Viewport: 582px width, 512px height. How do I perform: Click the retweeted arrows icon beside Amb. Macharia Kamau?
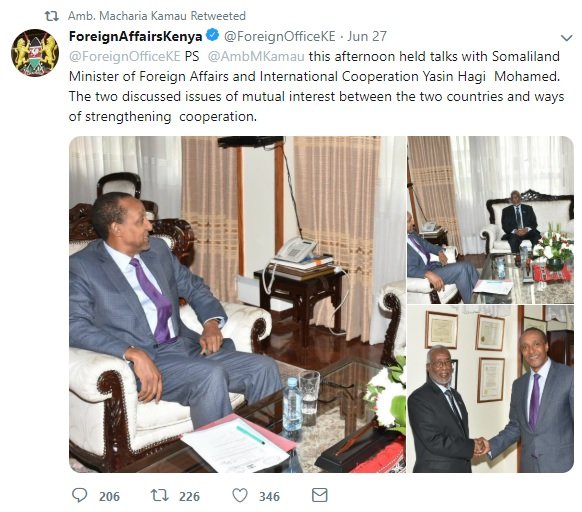click(52, 16)
